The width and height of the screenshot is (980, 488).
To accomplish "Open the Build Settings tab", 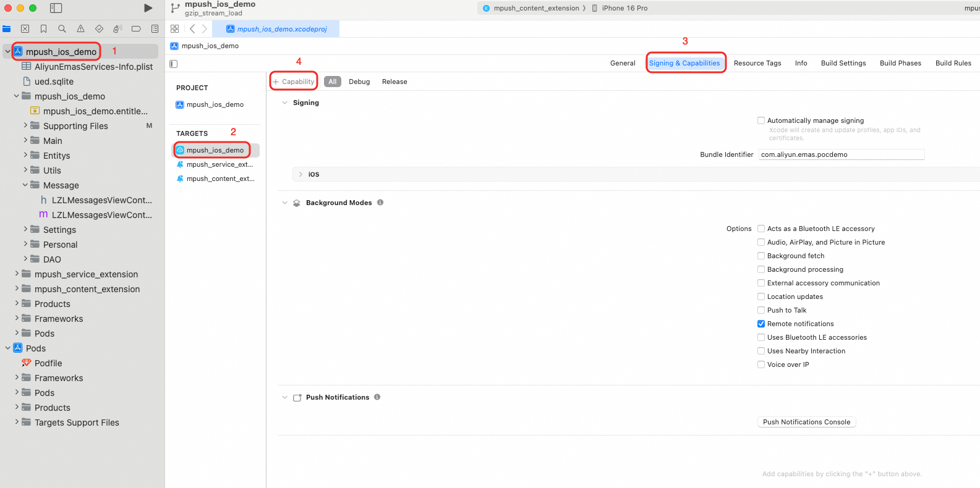I will pos(843,63).
